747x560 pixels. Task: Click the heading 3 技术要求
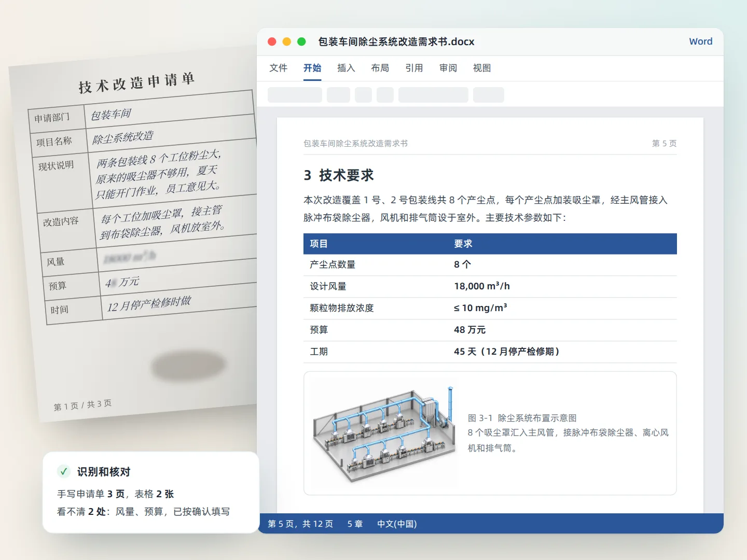[339, 175]
